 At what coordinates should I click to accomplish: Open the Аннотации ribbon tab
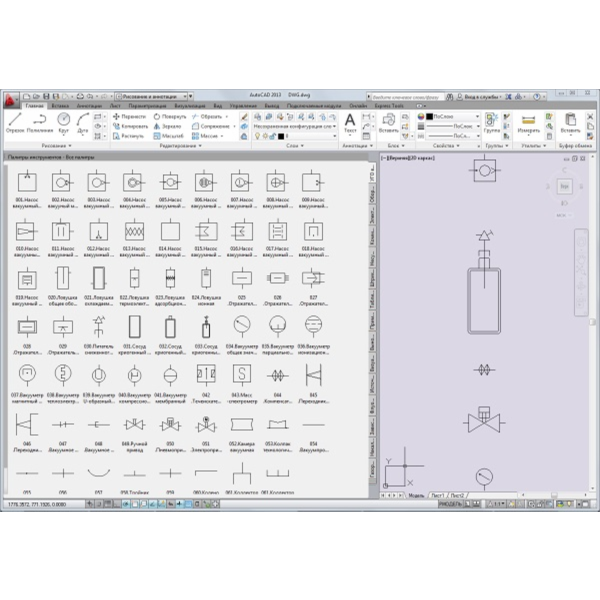click(89, 106)
